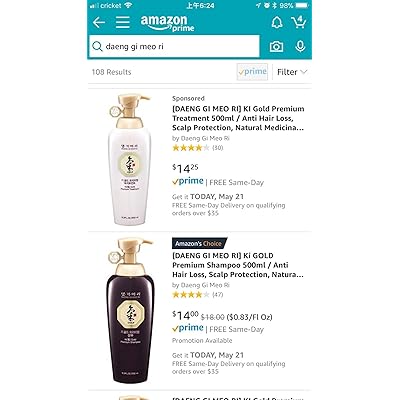This screenshot has width=400, height=400.
Task: Toggle the Prime filter
Action: click(x=252, y=72)
